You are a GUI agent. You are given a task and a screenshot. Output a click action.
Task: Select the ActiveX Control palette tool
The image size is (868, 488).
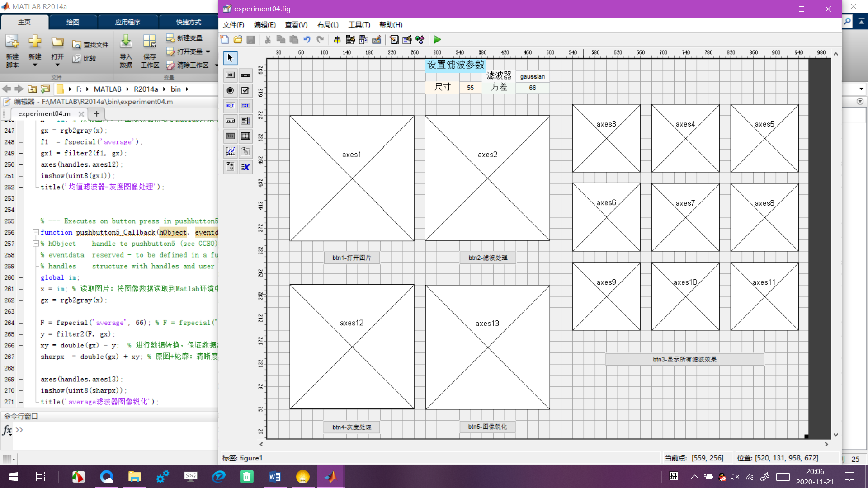pos(245,167)
